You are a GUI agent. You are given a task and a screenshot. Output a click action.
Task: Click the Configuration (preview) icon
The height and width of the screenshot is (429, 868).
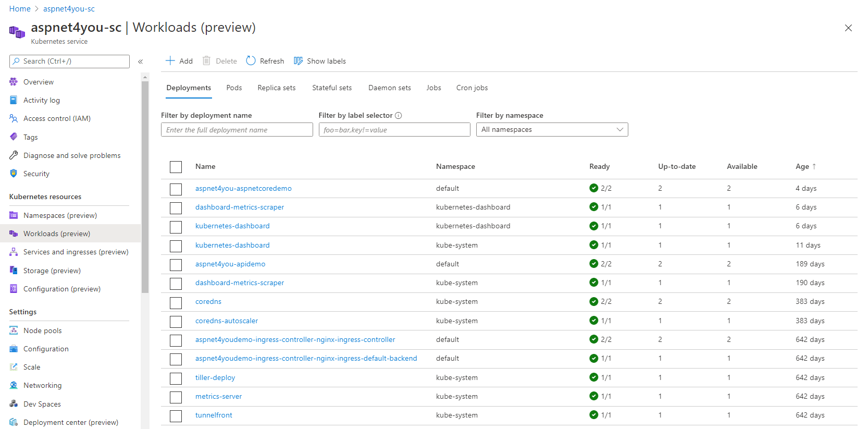coord(14,289)
